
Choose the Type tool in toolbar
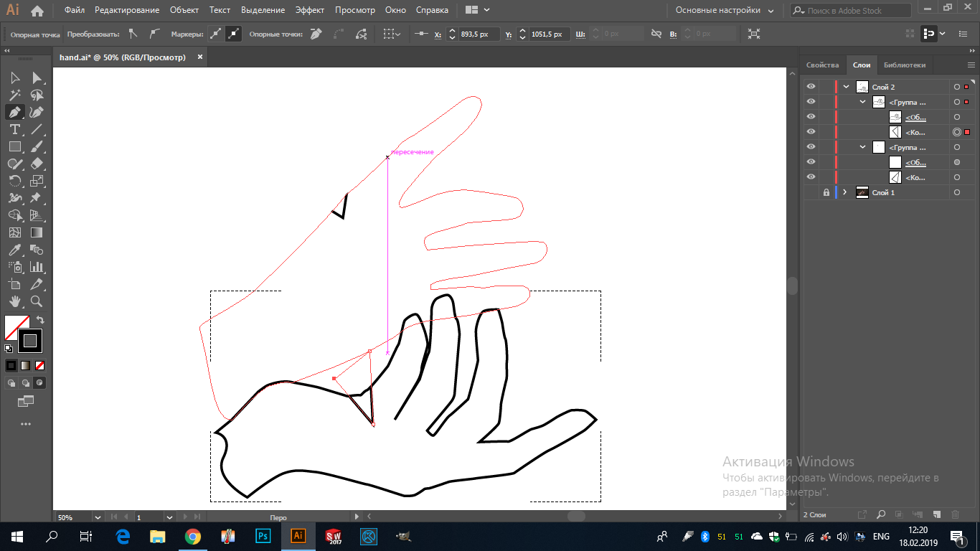(15, 129)
